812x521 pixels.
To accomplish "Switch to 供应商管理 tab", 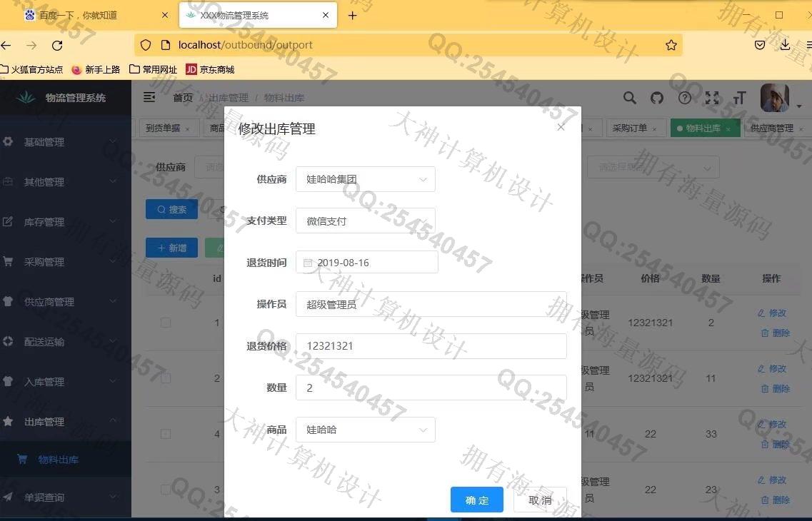I will [x=772, y=128].
